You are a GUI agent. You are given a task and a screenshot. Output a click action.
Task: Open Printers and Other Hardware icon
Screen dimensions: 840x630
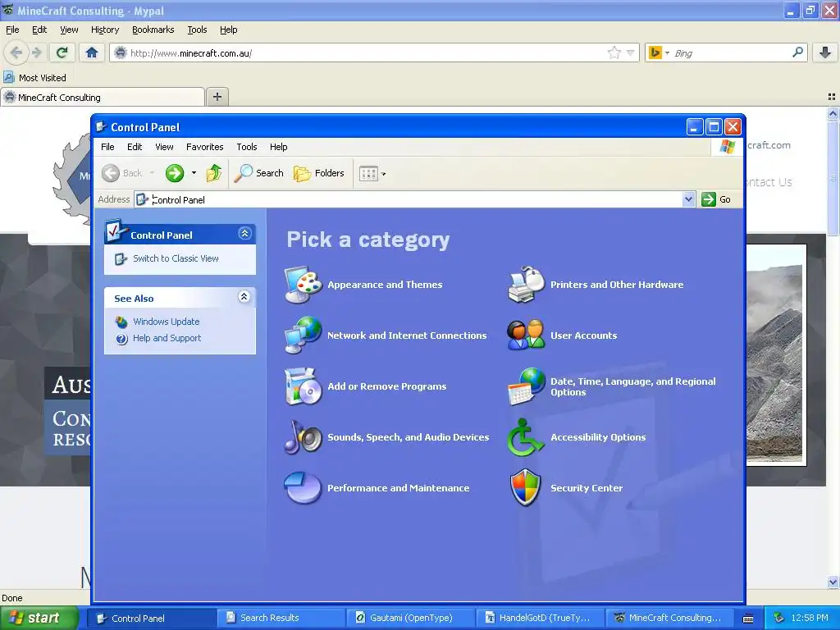click(x=526, y=285)
